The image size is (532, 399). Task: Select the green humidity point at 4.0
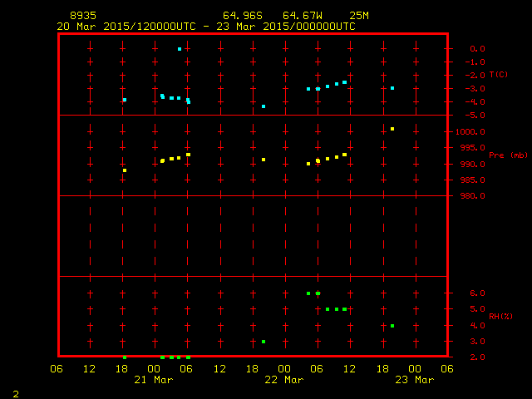pos(392,326)
